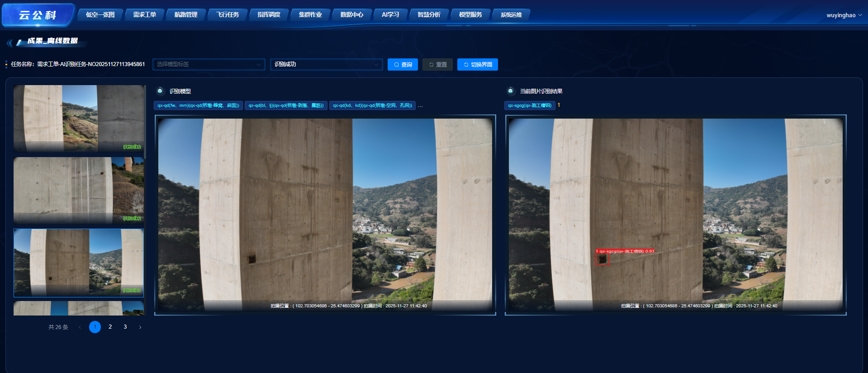
Task: Open the 识别成功 status dropdown
Action: pyautogui.click(x=327, y=64)
